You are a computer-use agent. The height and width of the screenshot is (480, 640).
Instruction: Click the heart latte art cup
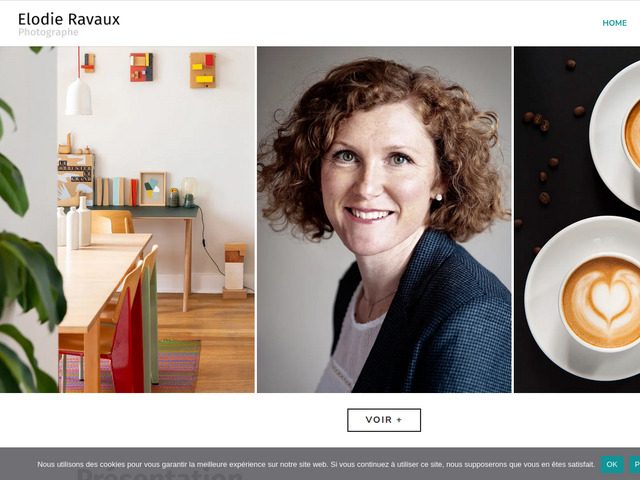pos(600,302)
